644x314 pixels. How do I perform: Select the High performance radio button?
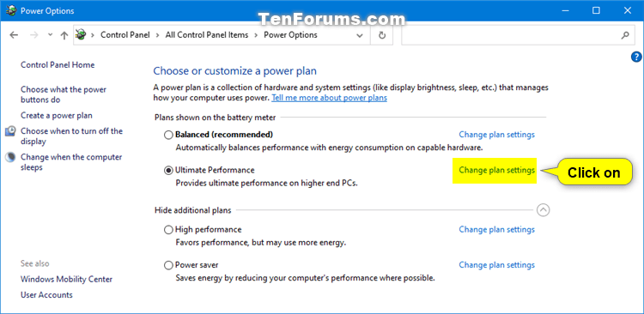tap(168, 230)
